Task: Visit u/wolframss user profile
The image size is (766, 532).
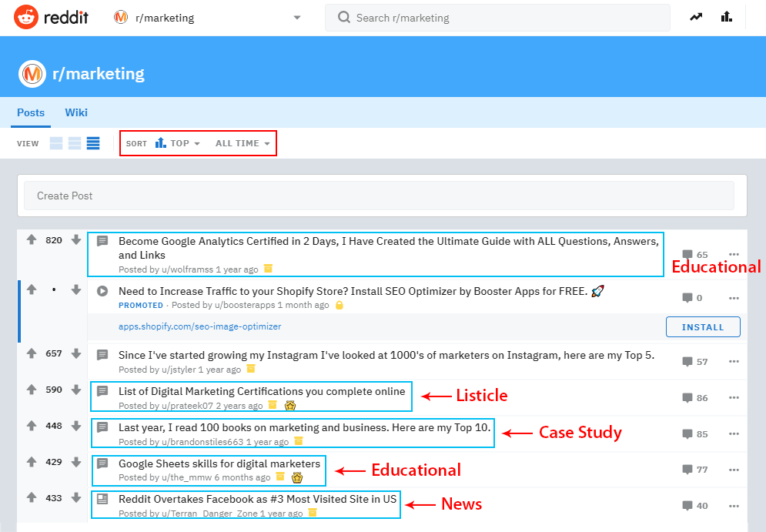Action: (x=188, y=269)
